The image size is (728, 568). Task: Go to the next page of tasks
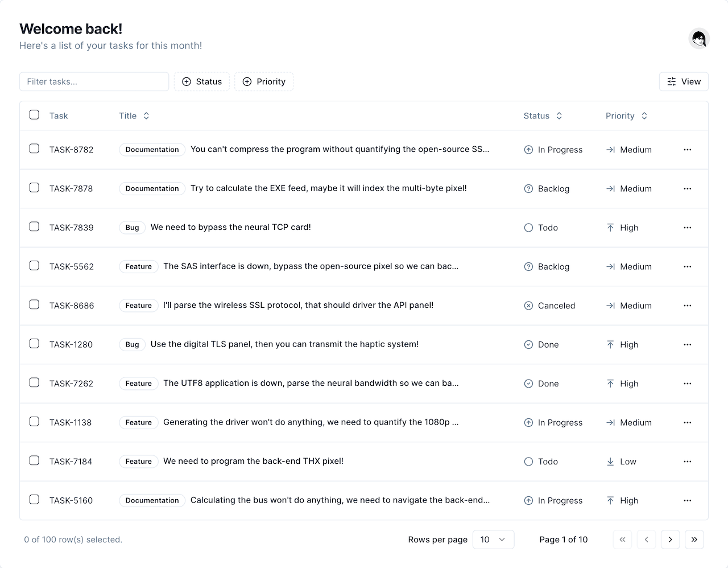click(x=670, y=539)
